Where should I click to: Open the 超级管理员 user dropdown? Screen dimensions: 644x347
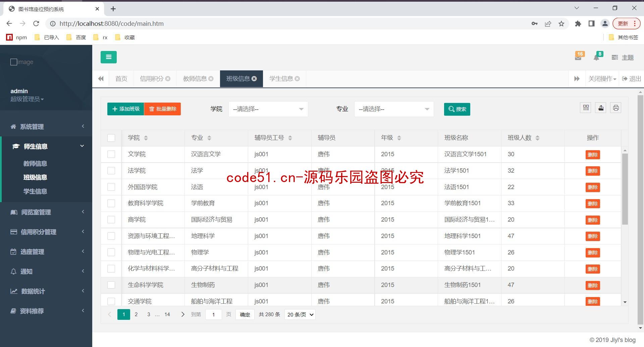[27, 99]
